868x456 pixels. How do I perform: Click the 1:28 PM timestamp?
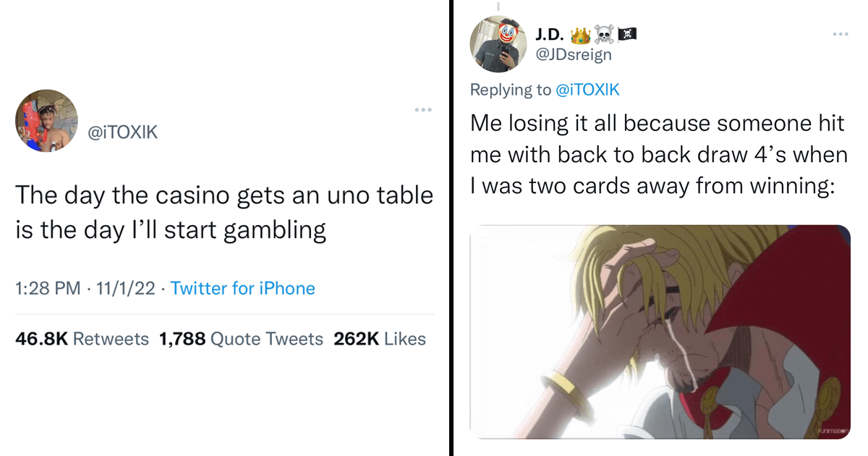click(48, 288)
